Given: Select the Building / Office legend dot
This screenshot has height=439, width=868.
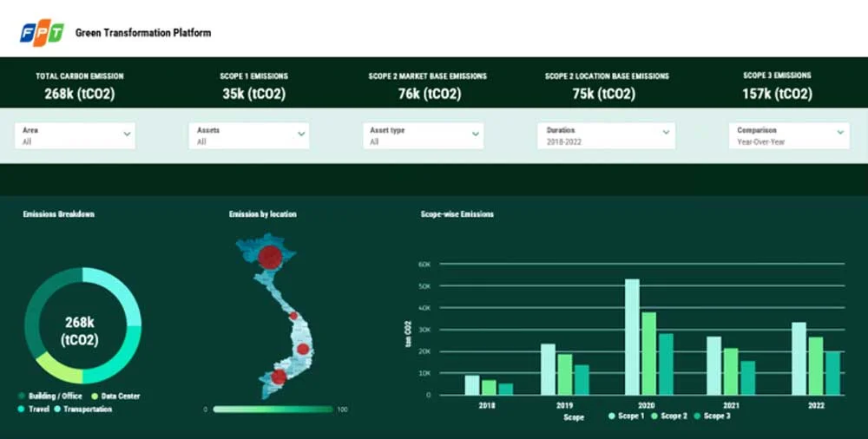Looking at the screenshot, I should [x=22, y=396].
